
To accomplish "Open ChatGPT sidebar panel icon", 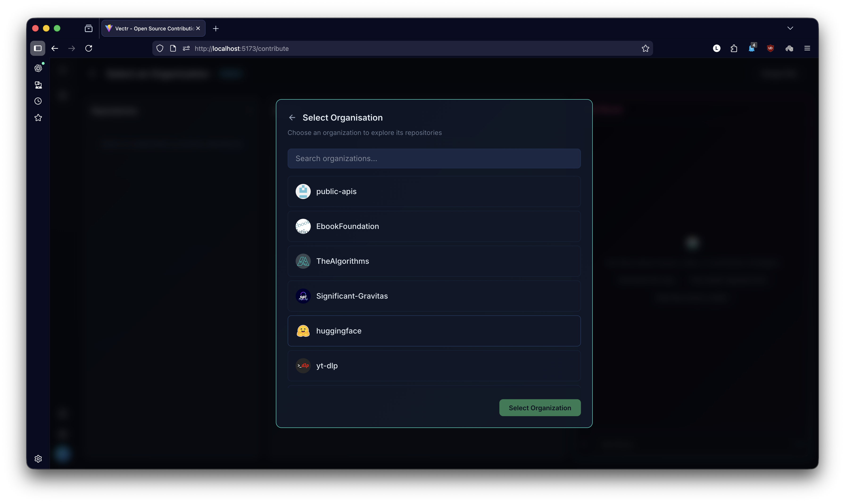I will click(x=38, y=68).
